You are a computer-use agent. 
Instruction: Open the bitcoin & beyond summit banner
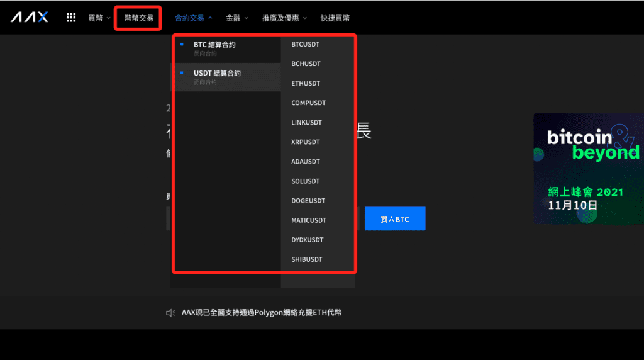pos(589,169)
